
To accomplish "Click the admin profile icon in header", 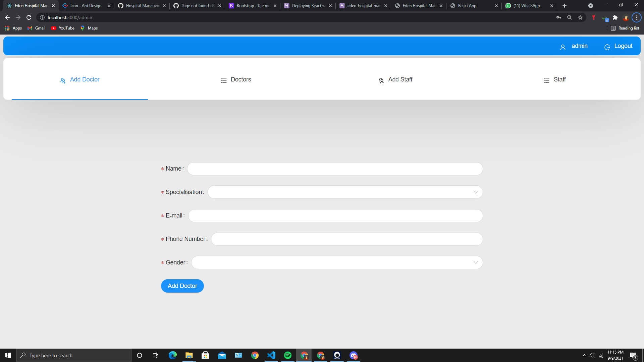I will click(x=562, y=47).
